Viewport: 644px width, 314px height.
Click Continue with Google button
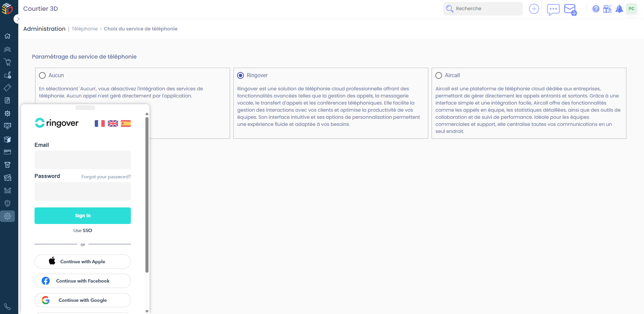coord(83,300)
